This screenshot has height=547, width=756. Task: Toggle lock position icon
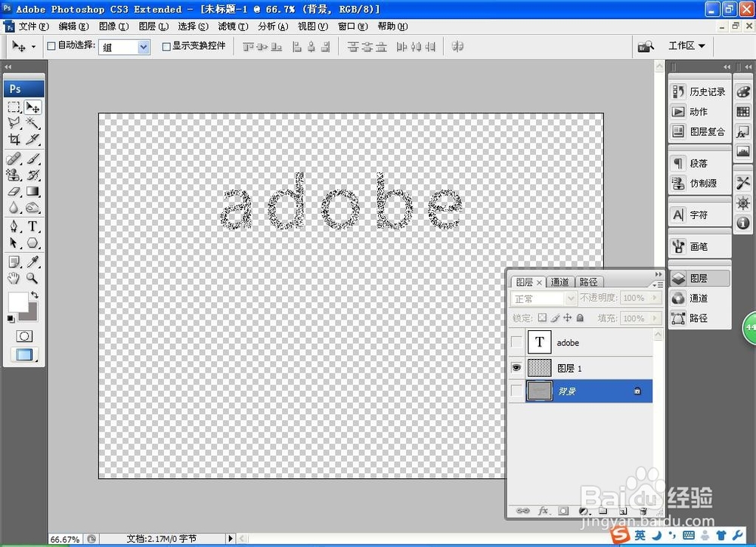click(x=568, y=317)
